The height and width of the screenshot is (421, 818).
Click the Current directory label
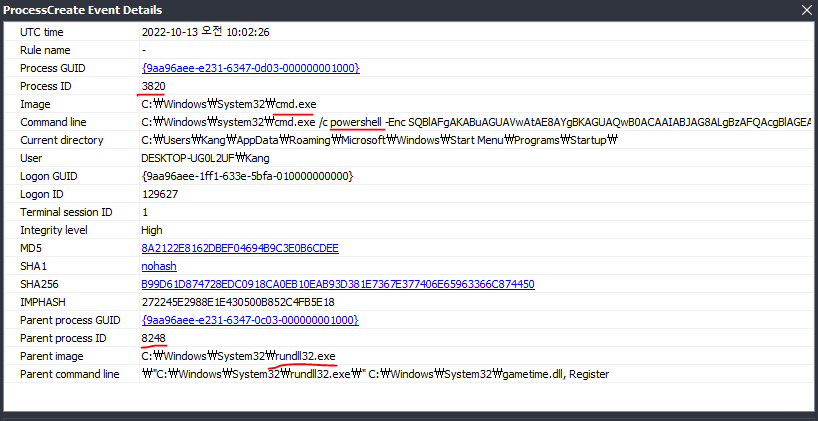[62, 140]
